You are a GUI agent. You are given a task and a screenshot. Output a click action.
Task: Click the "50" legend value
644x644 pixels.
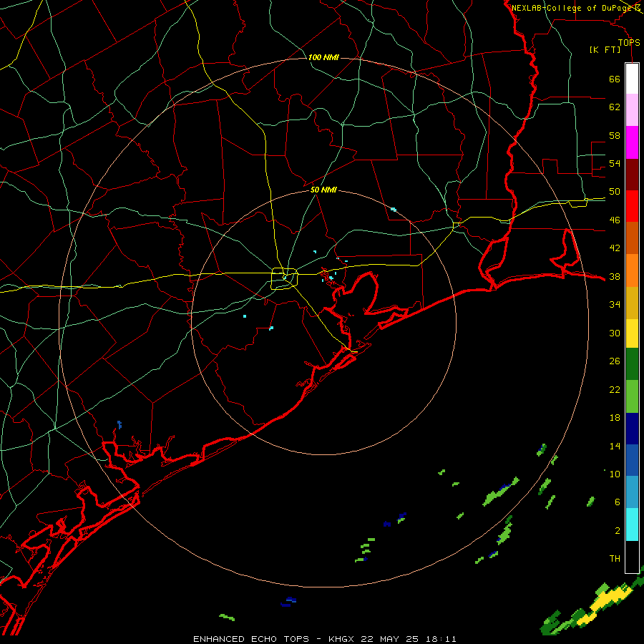615,191
